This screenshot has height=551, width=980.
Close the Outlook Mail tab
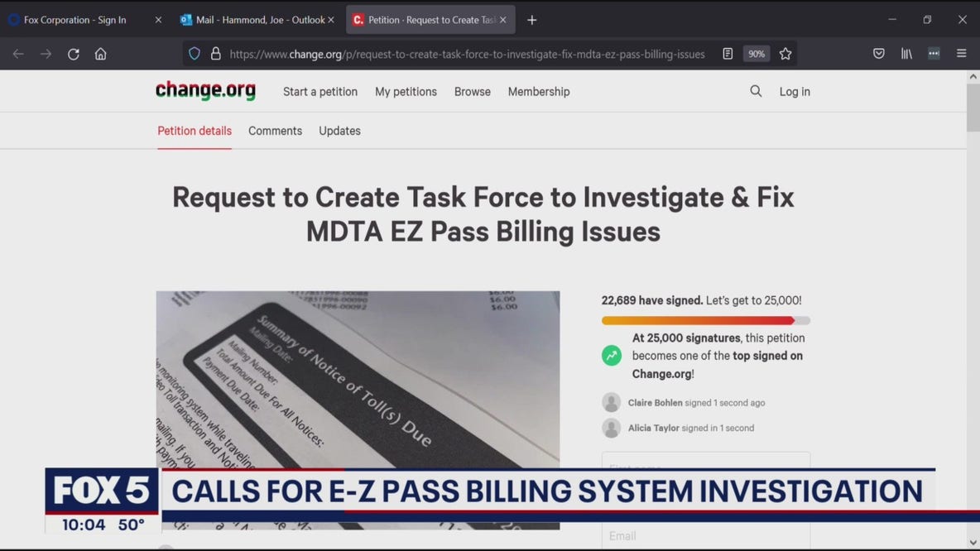click(331, 20)
